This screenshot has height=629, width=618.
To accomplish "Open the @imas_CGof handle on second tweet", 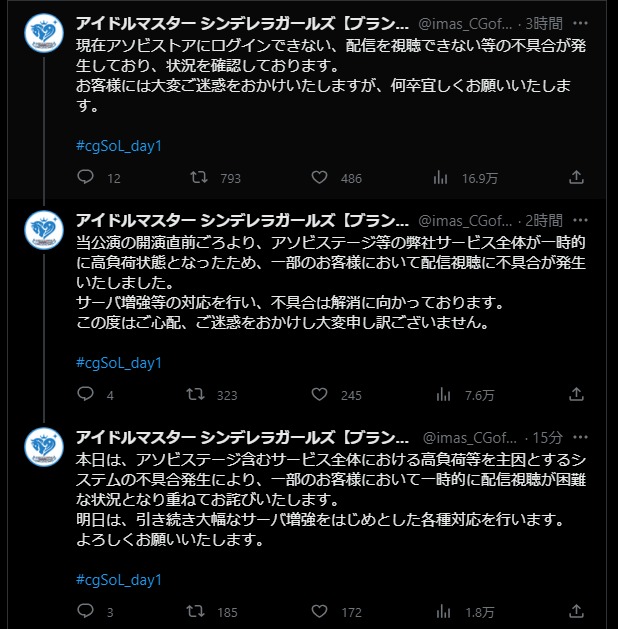I will (x=465, y=220).
